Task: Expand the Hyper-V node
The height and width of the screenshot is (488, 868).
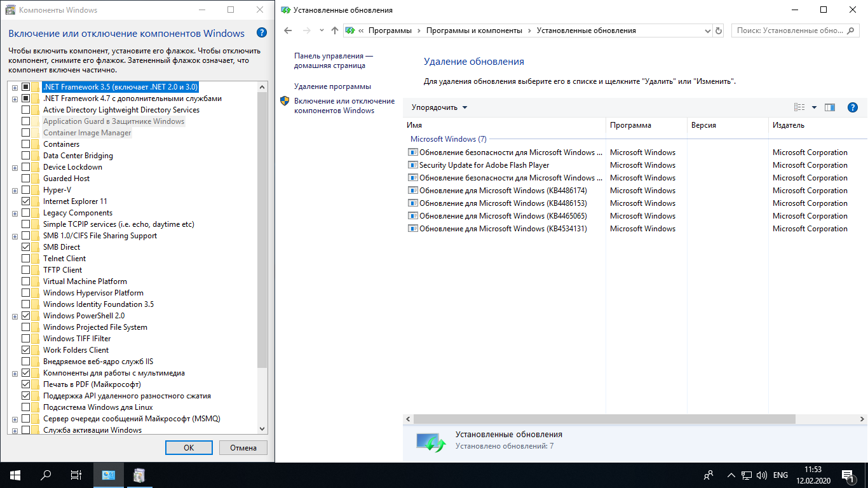Action: coord(15,190)
